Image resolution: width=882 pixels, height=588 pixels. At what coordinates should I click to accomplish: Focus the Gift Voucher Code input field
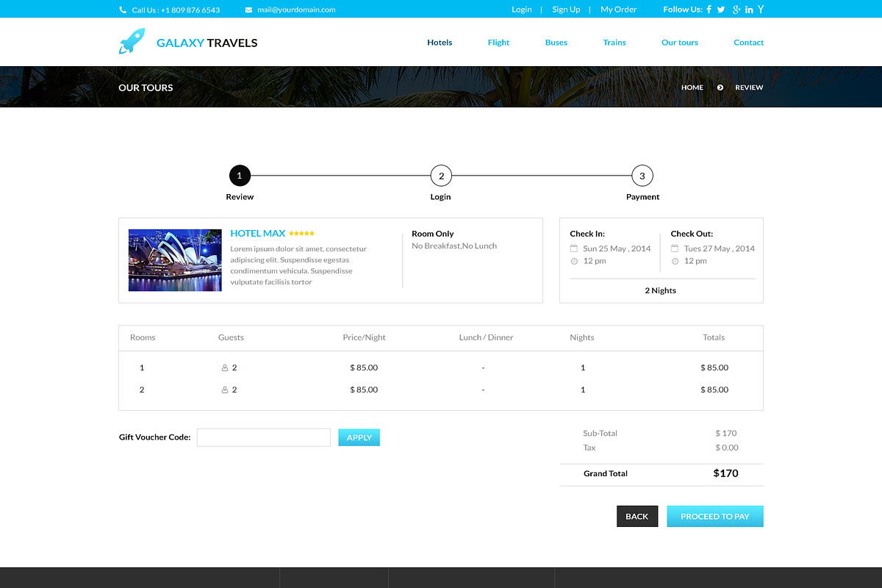click(x=264, y=437)
